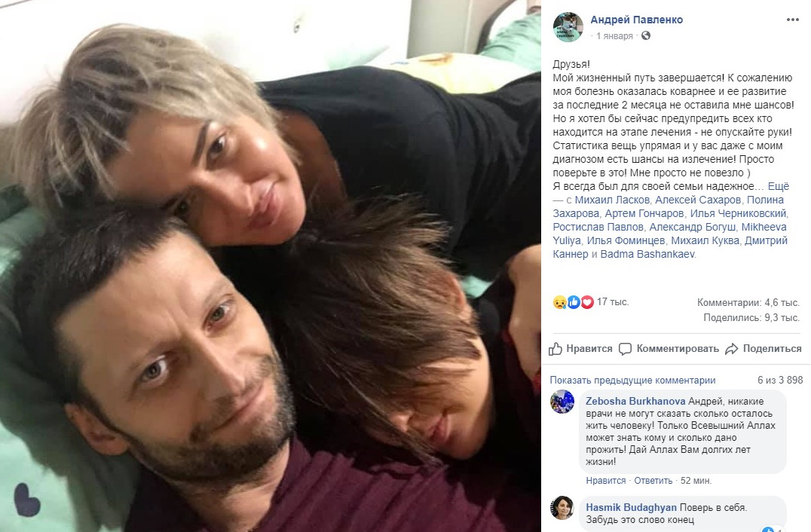Viewport: 811px width, 532px height.
Task: Expand post text with Ещё
Action: [779, 186]
